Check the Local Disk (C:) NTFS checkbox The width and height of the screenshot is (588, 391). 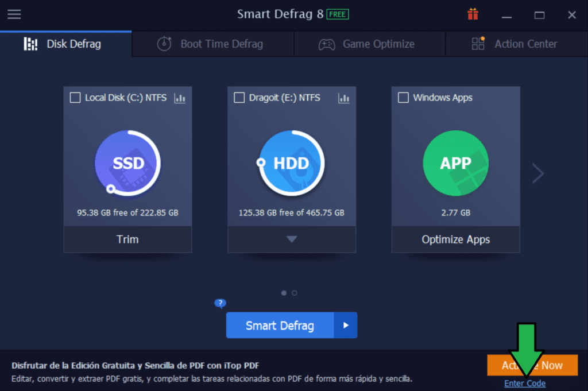[x=75, y=98]
